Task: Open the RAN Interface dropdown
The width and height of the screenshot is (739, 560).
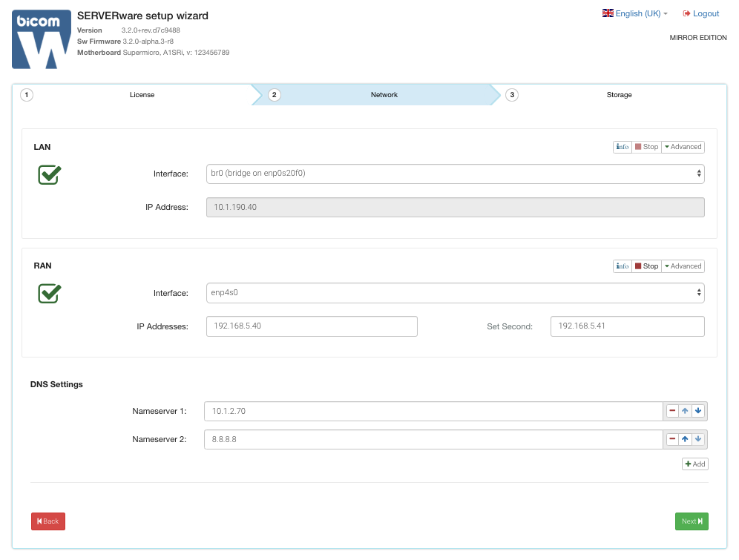Action: coord(456,293)
